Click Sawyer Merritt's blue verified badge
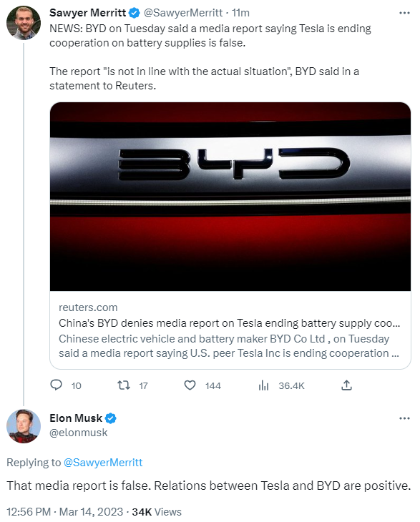Image resolution: width=420 pixels, height=522 pixels. point(135,13)
